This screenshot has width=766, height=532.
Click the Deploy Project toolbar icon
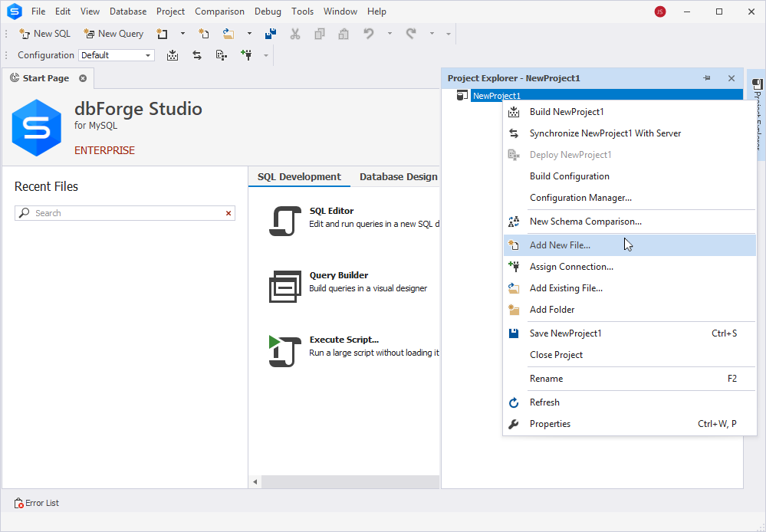(222, 55)
